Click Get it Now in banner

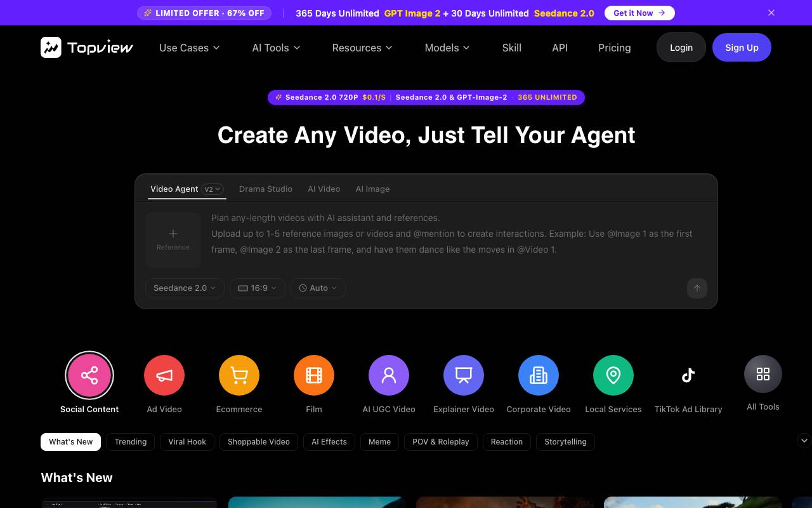point(639,13)
